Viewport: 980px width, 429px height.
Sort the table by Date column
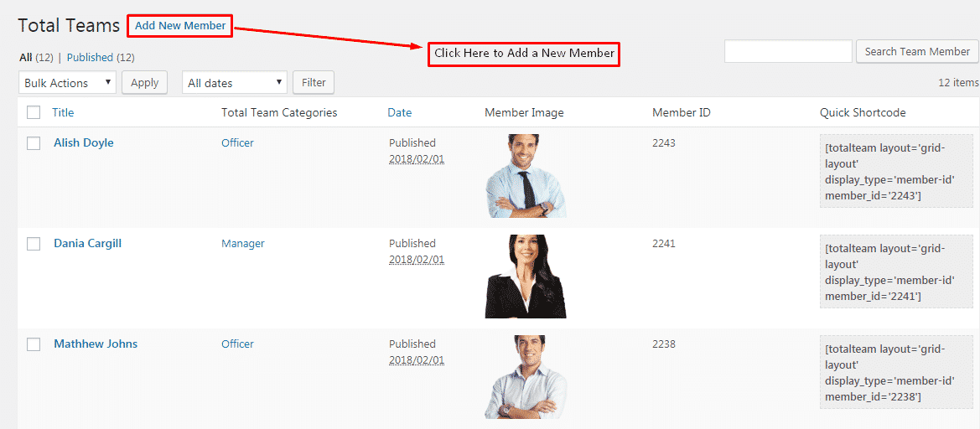tap(399, 112)
